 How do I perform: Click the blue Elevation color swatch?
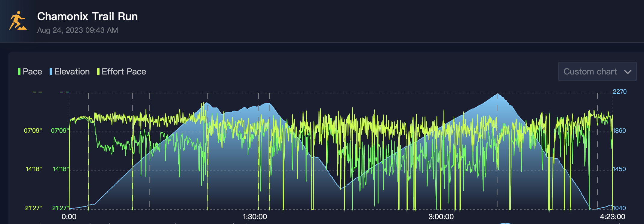tap(51, 71)
